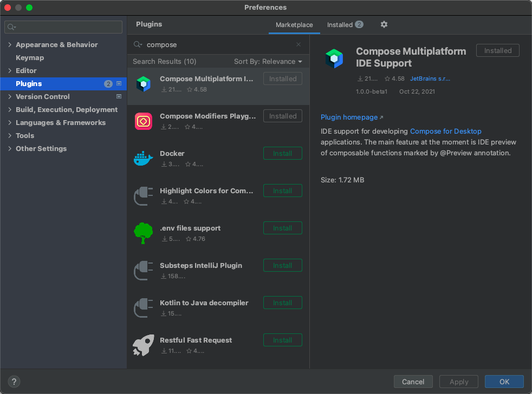
Task: Install the Docker plugin
Action: [282, 154]
